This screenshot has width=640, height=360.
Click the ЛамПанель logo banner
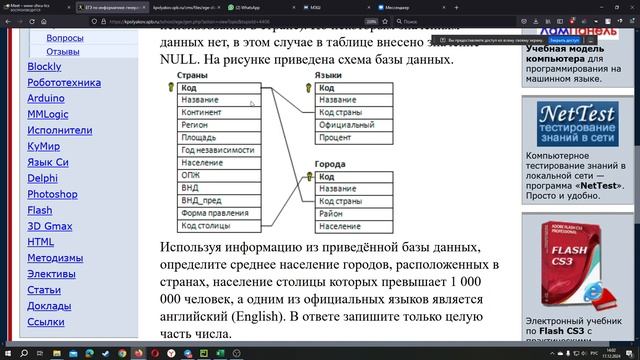(x=579, y=33)
